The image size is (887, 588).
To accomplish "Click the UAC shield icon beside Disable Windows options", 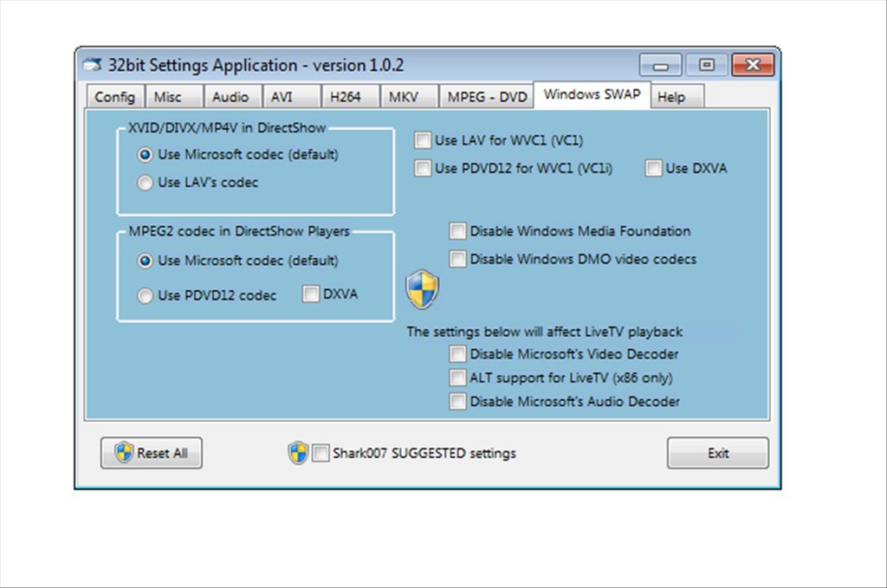I will pos(422,289).
